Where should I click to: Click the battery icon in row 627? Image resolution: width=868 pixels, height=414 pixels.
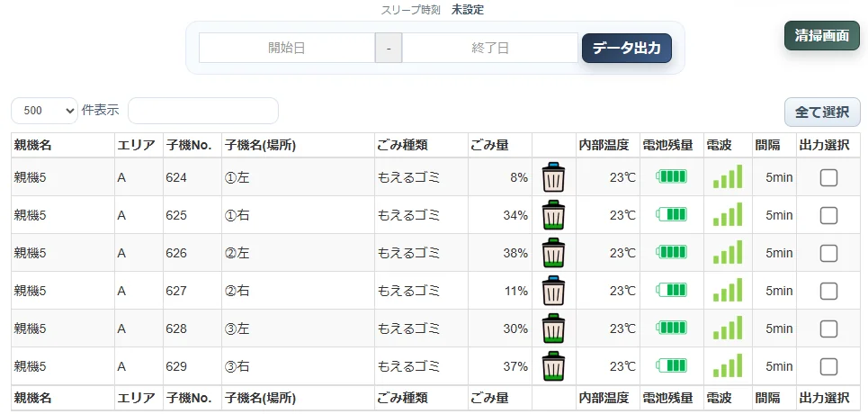pyautogui.click(x=672, y=290)
